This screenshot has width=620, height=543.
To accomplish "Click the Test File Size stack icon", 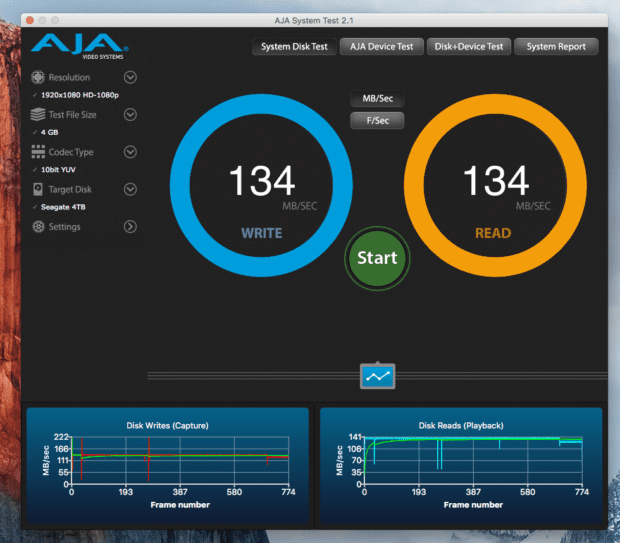I will click(38, 115).
